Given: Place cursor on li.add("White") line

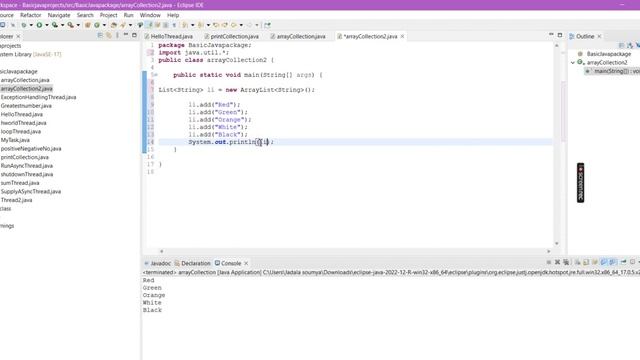Looking at the screenshot, I should pyautogui.click(x=218, y=127).
